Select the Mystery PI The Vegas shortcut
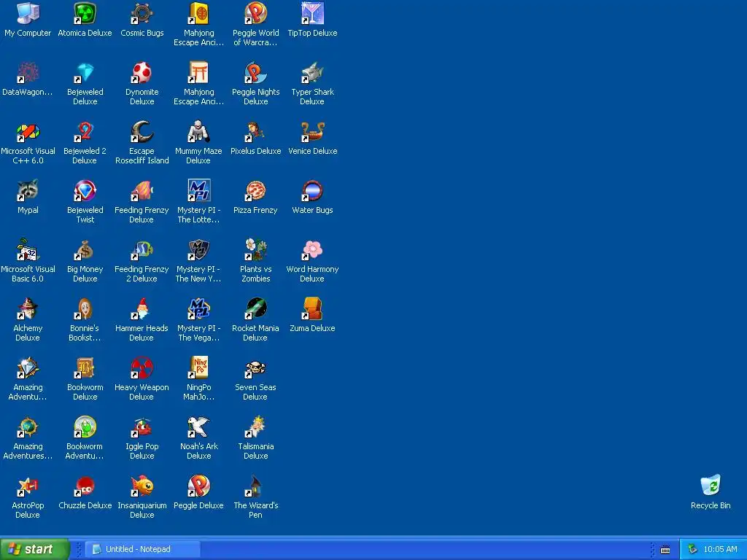The width and height of the screenshot is (747, 560). 198,308
